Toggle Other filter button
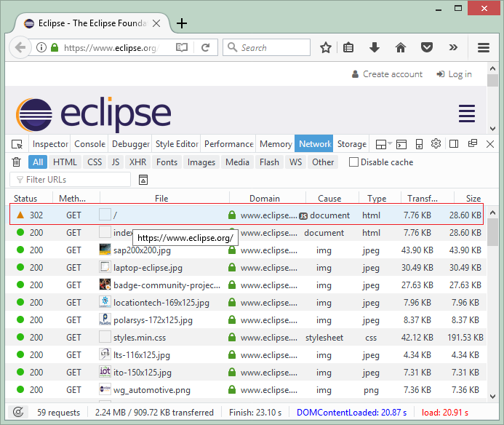 [323, 162]
